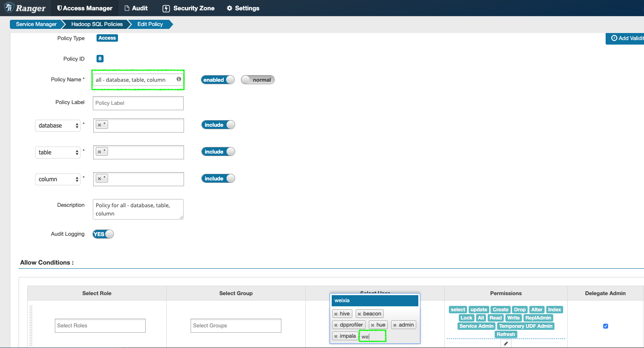Click the Service Admin permission tag
This screenshot has width=644, height=348.
[477, 326]
